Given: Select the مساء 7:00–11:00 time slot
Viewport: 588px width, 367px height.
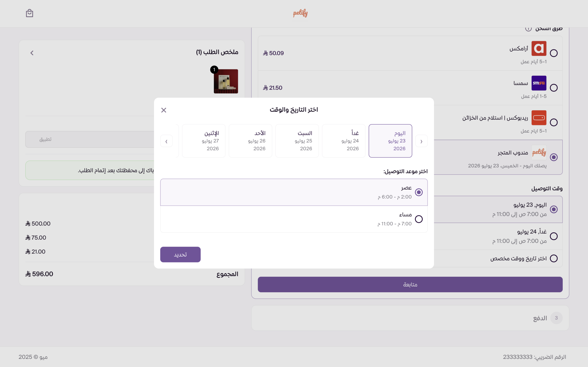Looking at the screenshot, I should (294, 219).
